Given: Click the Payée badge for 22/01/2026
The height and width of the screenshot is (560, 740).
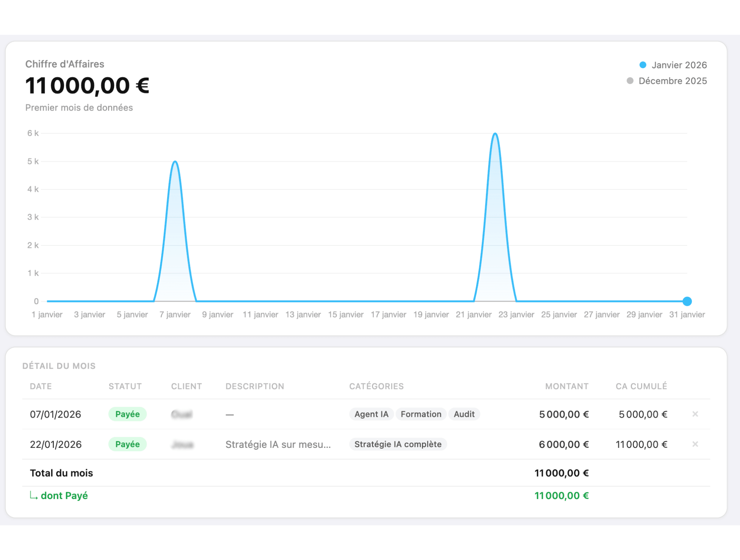Looking at the screenshot, I should coord(127,444).
